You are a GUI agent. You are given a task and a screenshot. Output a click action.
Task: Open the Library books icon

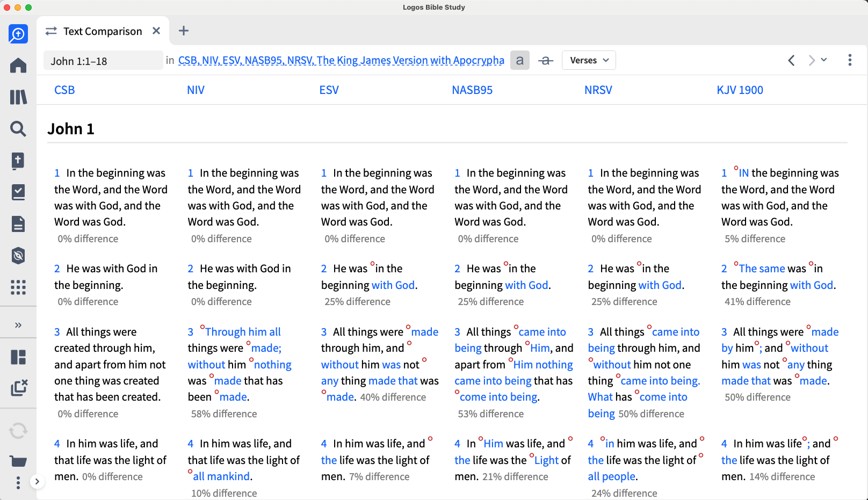[x=18, y=97]
